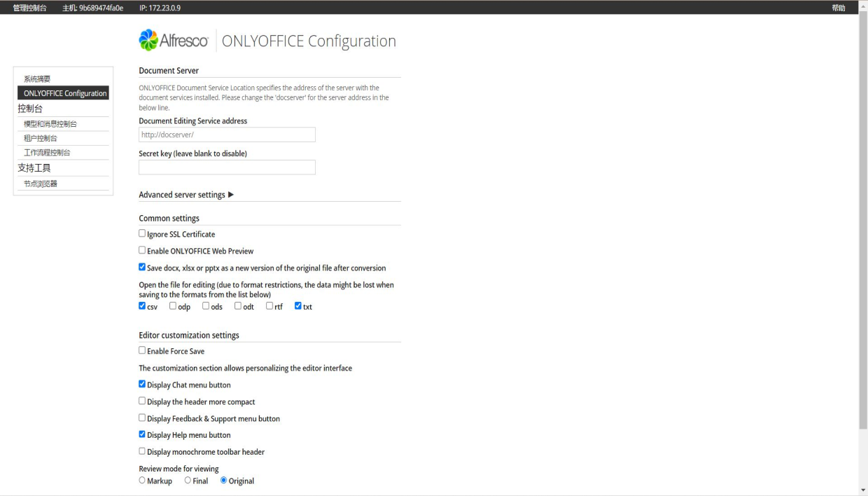Click the Alfresco logo

173,39
